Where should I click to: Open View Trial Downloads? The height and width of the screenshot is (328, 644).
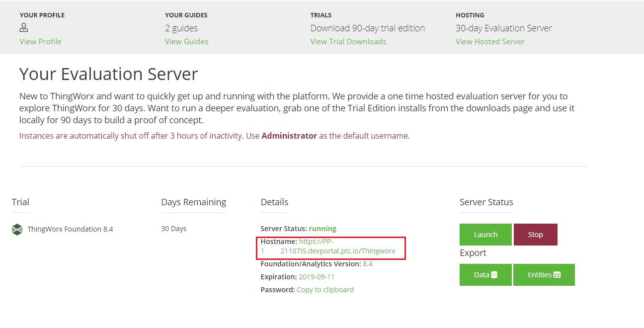click(x=348, y=41)
